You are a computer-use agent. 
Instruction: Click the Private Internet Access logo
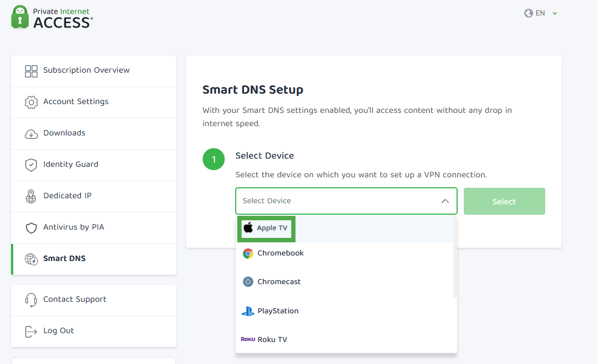[52, 17]
